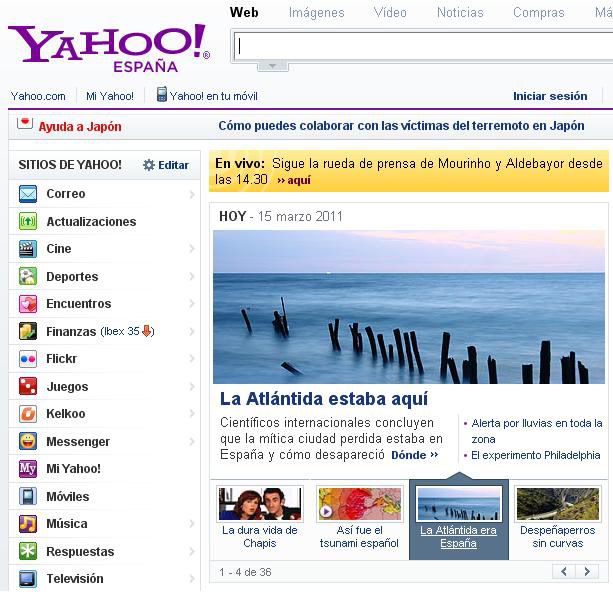Expand the Kelkoo row arrow
Viewport: 613px width, 595px height.
pos(192,414)
